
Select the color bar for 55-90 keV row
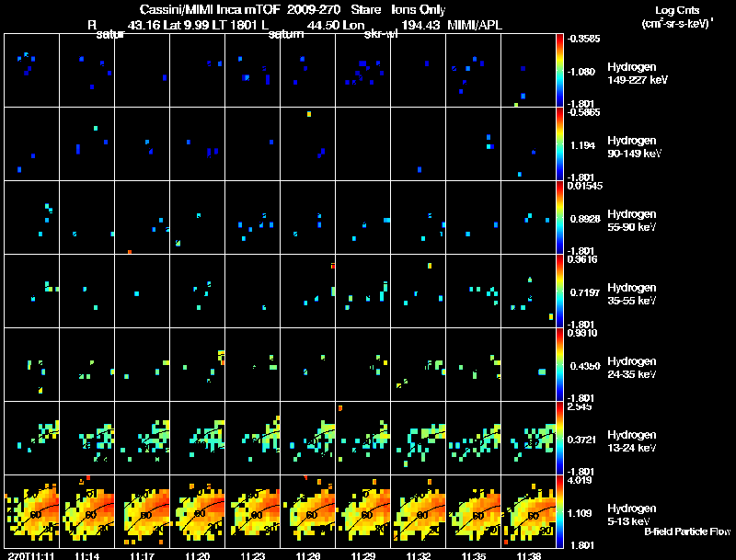click(x=559, y=218)
